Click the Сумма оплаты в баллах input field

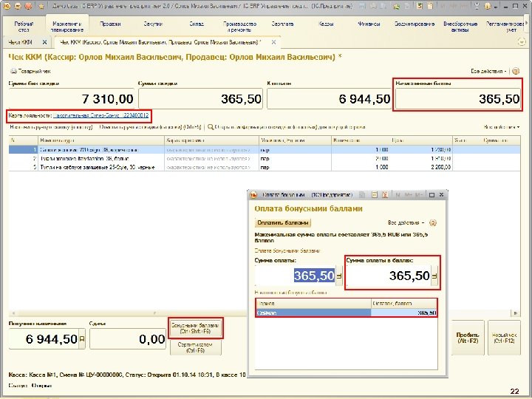(x=389, y=276)
